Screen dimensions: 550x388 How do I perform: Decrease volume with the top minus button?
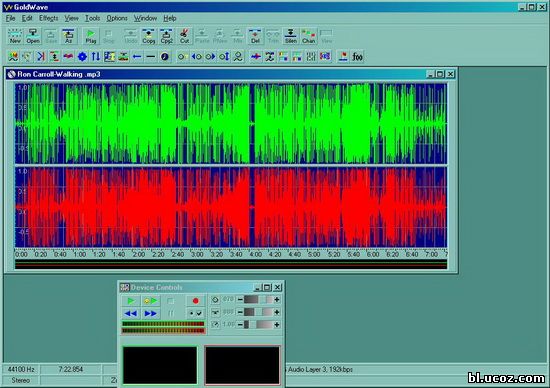point(240,300)
